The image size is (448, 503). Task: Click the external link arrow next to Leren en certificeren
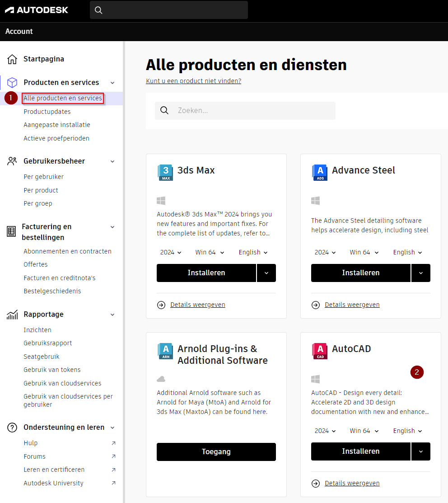point(113,470)
